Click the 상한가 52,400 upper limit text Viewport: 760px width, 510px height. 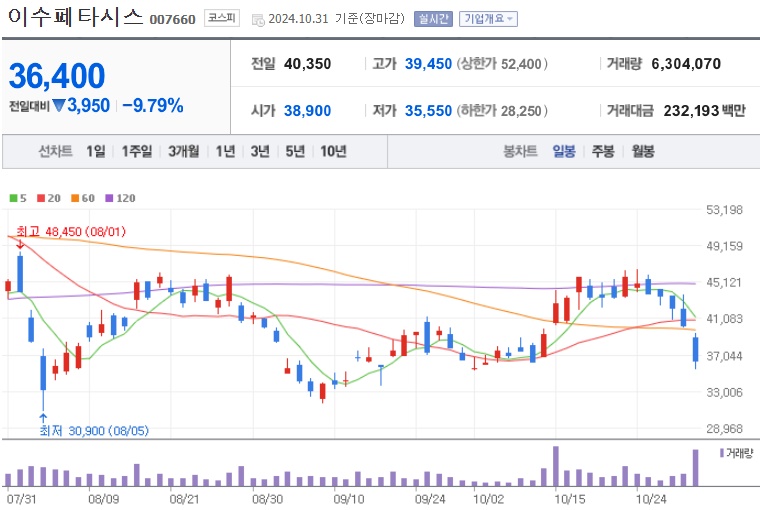pyautogui.click(x=502, y=64)
